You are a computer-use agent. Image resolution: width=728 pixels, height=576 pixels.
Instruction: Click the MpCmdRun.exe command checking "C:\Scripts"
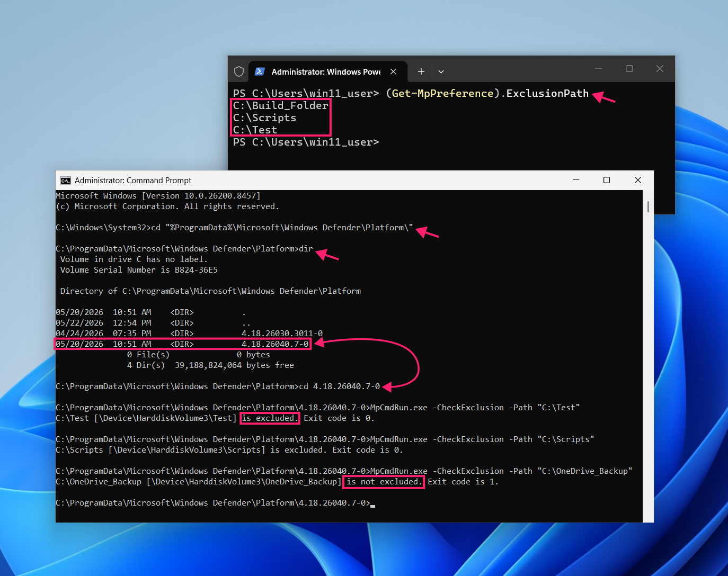pos(482,439)
